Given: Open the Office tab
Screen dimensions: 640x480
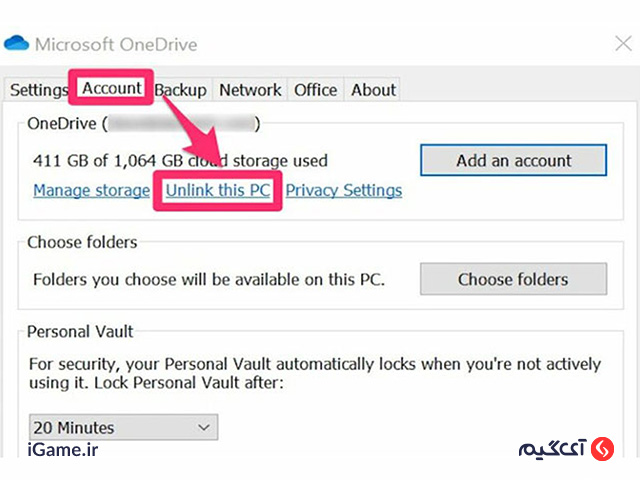Looking at the screenshot, I should pyautogui.click(x=316, y=90).
